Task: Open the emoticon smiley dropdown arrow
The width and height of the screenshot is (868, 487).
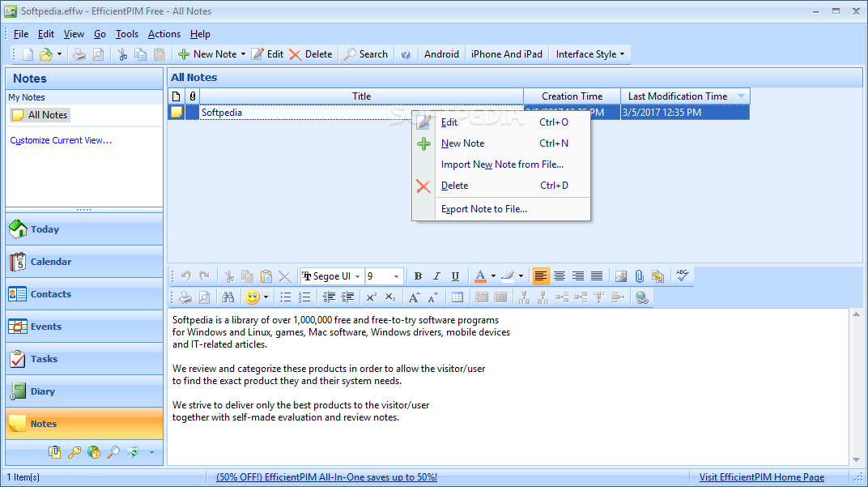Action: point(266,297)
